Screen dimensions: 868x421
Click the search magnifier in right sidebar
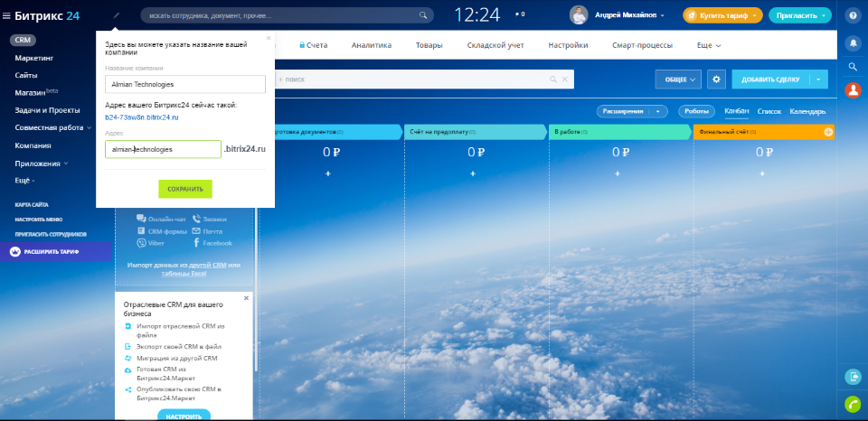coord(852,67)
